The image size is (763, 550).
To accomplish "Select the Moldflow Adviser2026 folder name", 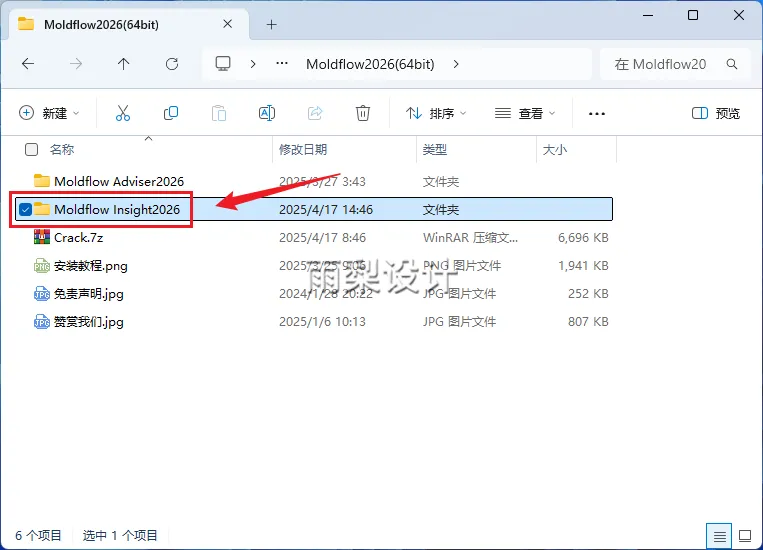I will [119, 182].
